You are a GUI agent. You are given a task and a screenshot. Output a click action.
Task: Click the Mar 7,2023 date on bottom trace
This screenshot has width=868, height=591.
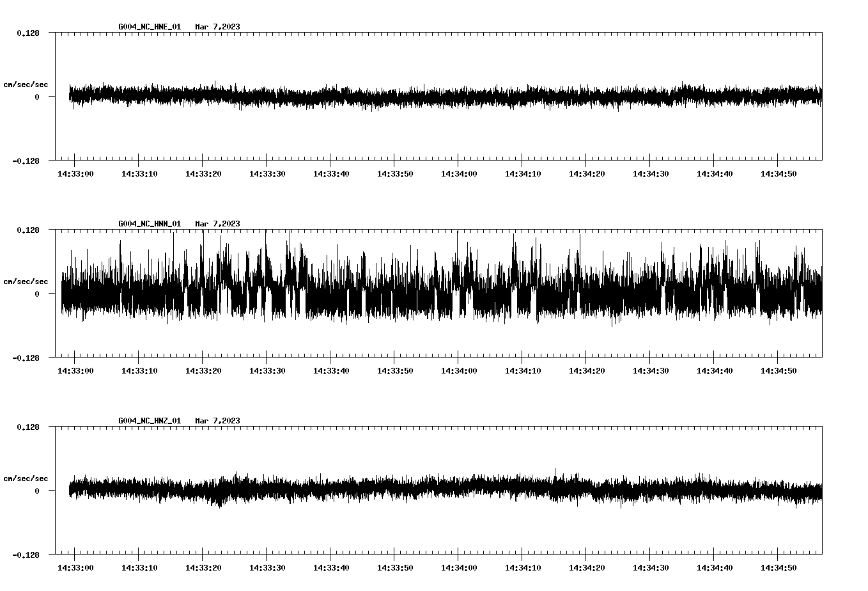tap(218, 421)
